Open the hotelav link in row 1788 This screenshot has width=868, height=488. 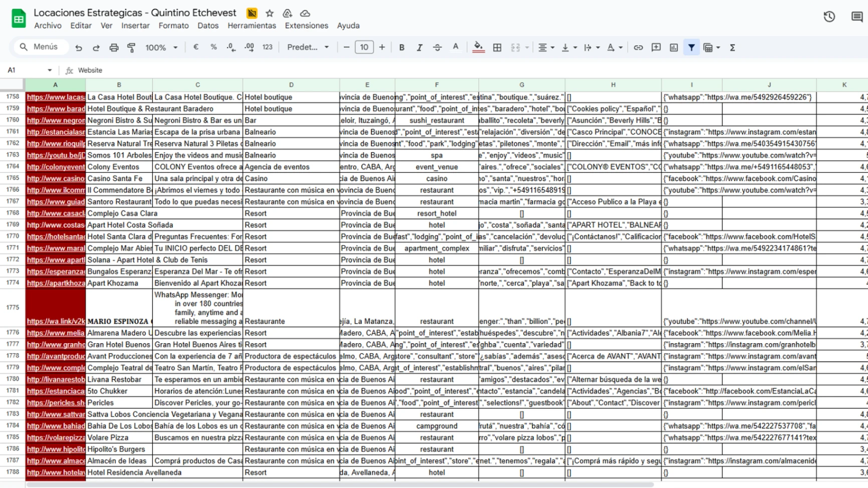56,472
